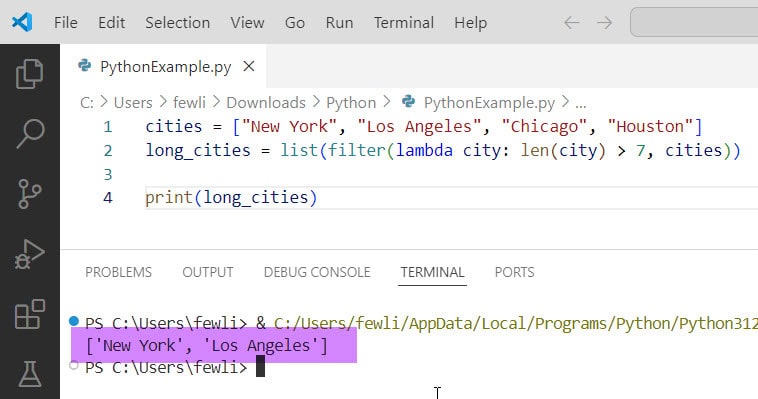The width and height of the screenshot is (758, 399).
Task: Click the Python312 path in terminal command
Action: (718, 323)
